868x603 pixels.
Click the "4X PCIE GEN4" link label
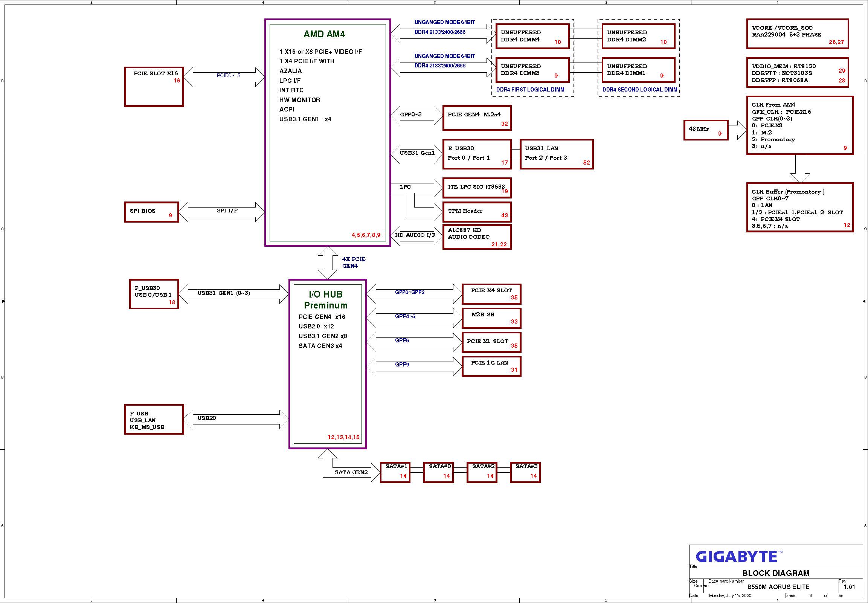354,263
